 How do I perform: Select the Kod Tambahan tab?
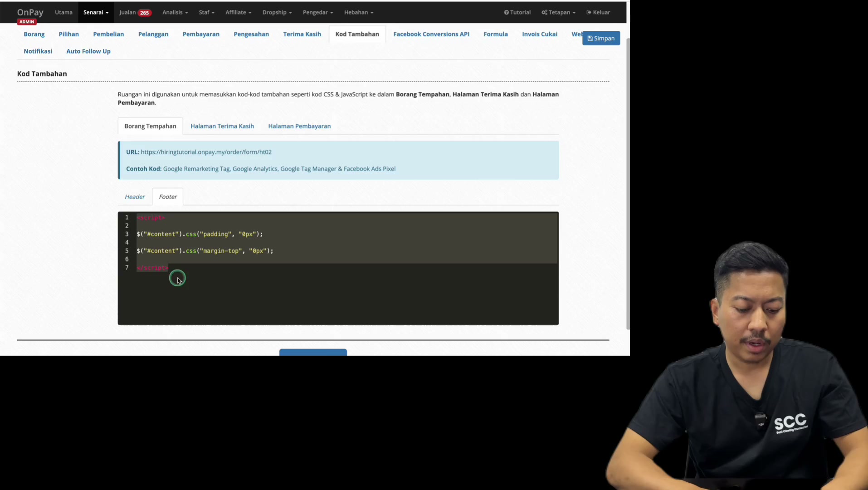tap(357, 34)
